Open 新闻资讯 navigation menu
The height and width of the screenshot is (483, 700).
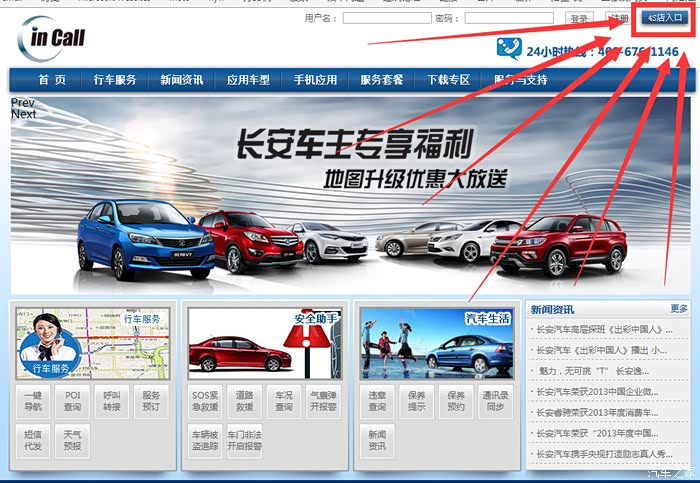[x=181, y=80]
